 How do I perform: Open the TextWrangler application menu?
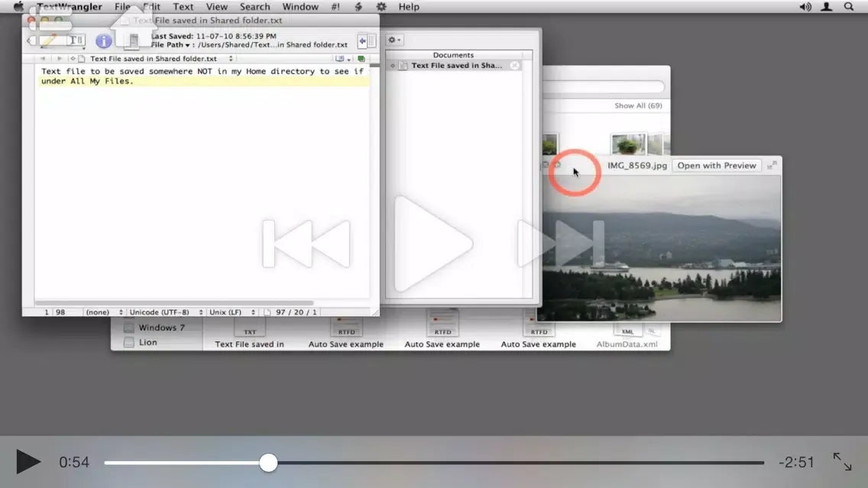pyautogui.click(x=70, y=7)
